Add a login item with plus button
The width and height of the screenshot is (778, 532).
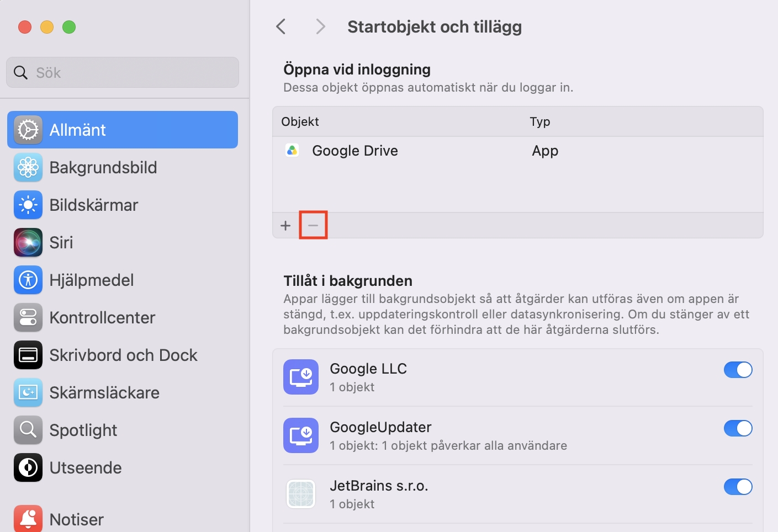point(285,225)
